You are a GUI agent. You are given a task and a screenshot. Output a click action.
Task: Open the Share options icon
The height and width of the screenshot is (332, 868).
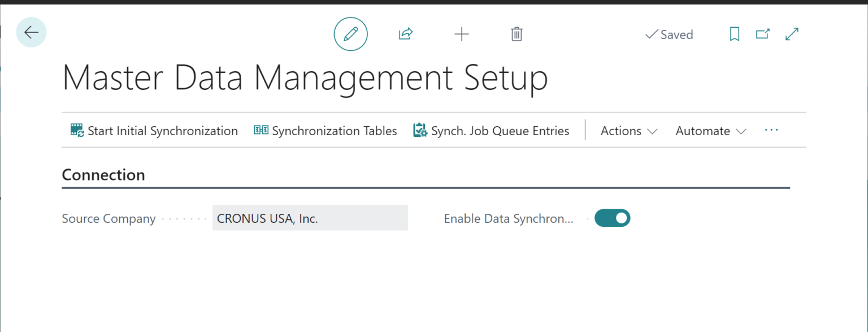[405, 33]
